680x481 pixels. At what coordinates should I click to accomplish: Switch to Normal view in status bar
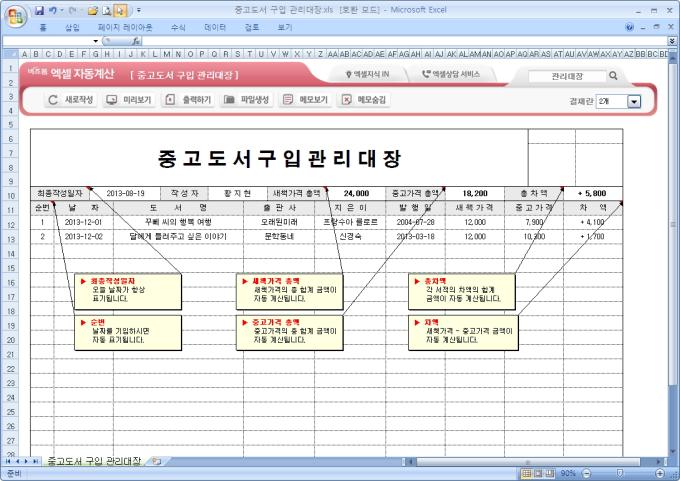pyautogui.click(x=526, y=473)
